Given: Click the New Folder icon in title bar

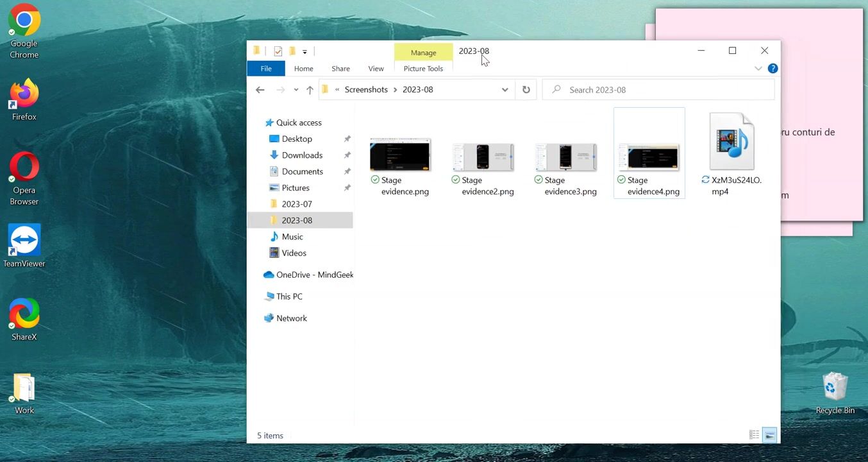Looking at the screenshot, I should click(x=292, y=51).
